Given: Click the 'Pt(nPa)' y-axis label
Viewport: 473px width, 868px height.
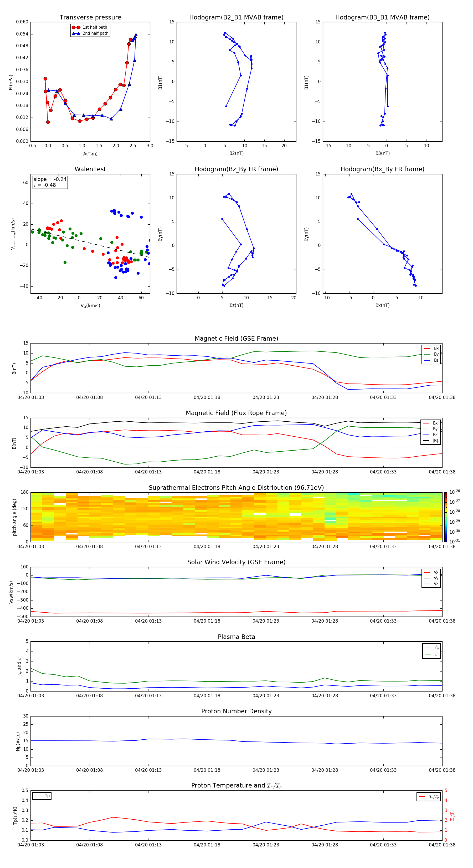Looking at the screenshot, I should pyautogui.click(x=11, y=82).
